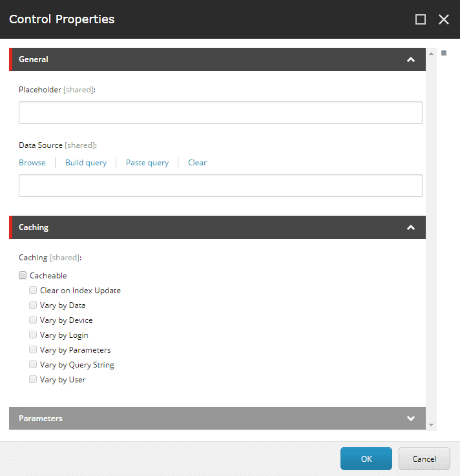Check Clear on Index Update
The image size is (460, 476).
(x=33, y=290)
